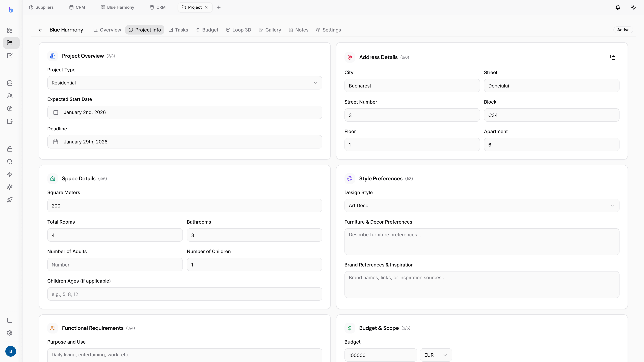Open the Budget project tab
Image resolution: width=644 pixels, height=362 pixels.
(207, 30)
